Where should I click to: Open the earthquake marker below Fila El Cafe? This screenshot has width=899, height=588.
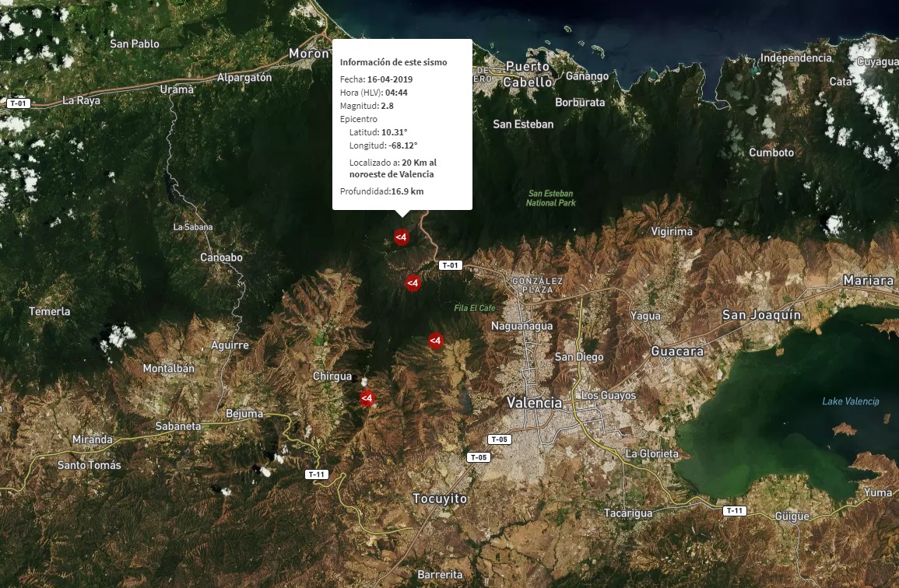pyautogui.click(x=435, y=341)
